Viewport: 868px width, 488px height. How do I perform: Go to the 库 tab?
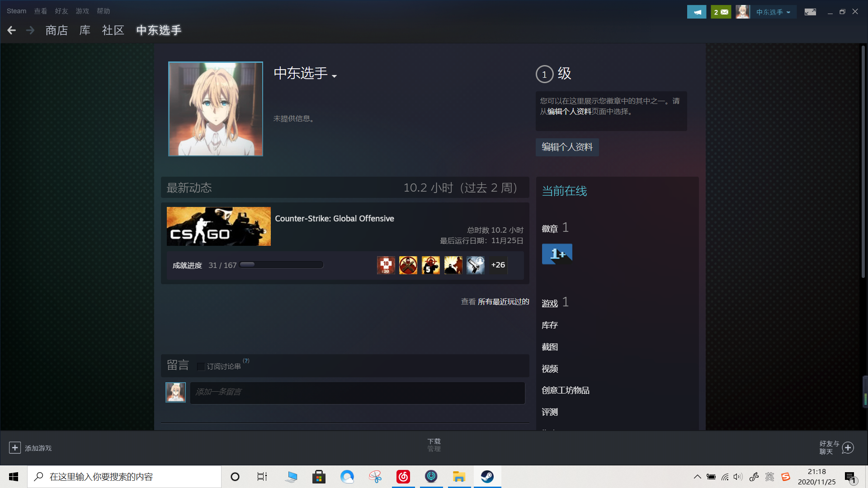pyautogui.click(x=85, y=30)
